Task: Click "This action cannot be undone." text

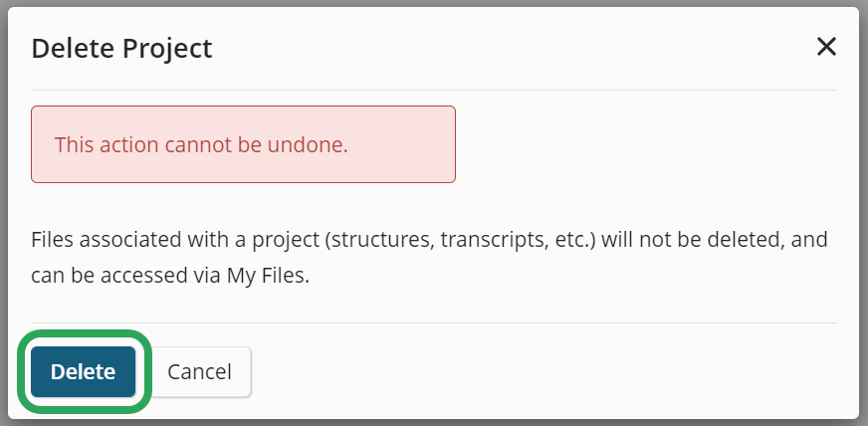Action: 201,144
